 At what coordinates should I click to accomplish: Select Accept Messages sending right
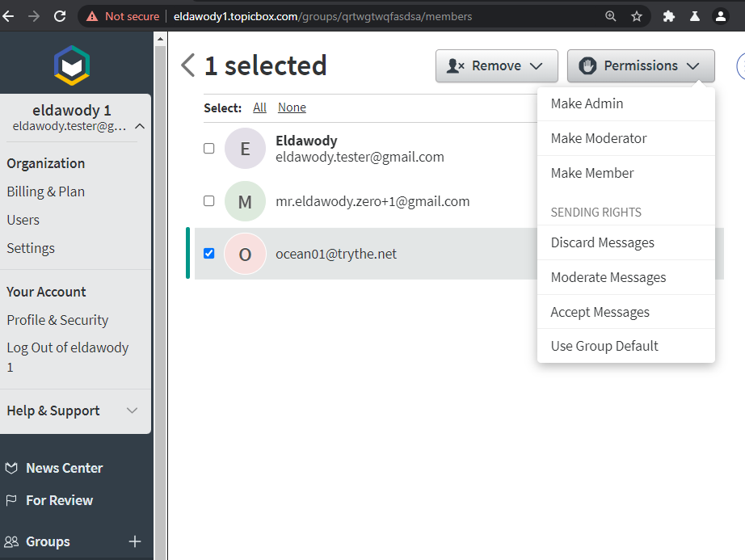point(625,312)
